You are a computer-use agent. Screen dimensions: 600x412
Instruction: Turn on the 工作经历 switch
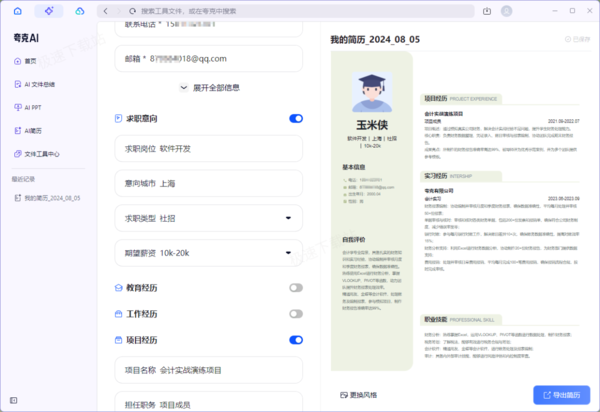point(296,314)
